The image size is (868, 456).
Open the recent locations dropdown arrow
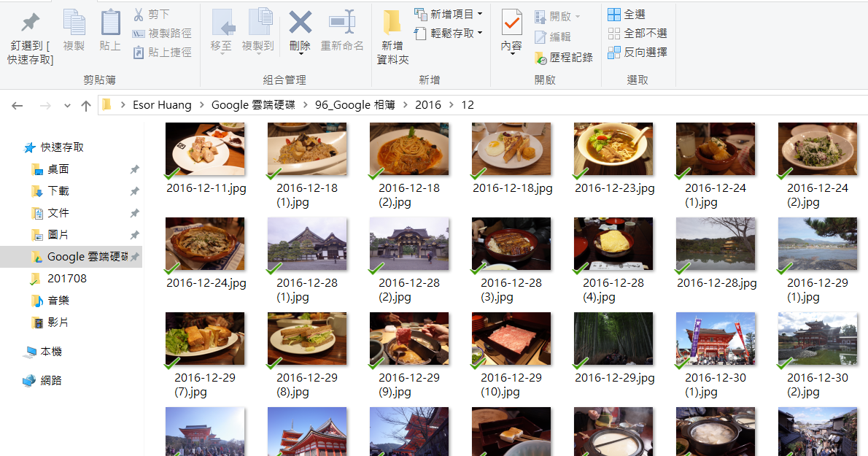(67, 105)
